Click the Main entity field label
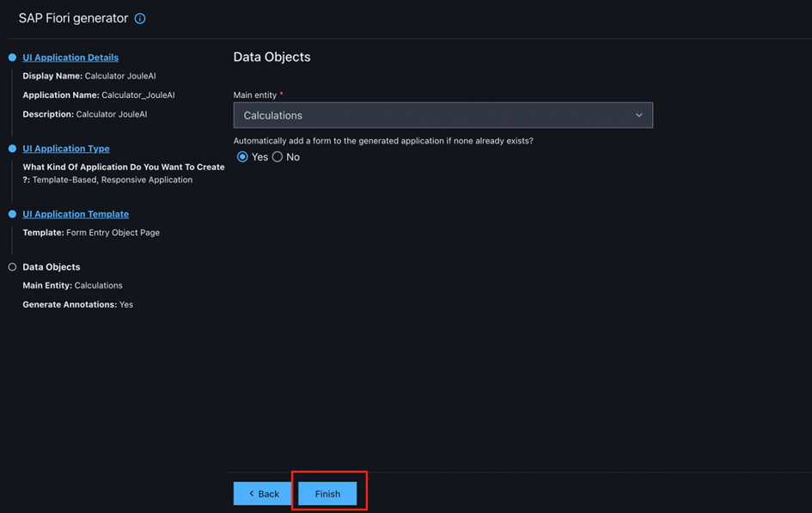Image resolution: width=812 pixels, height=513 pixels. pyautogui.click(x=255, y=95)
